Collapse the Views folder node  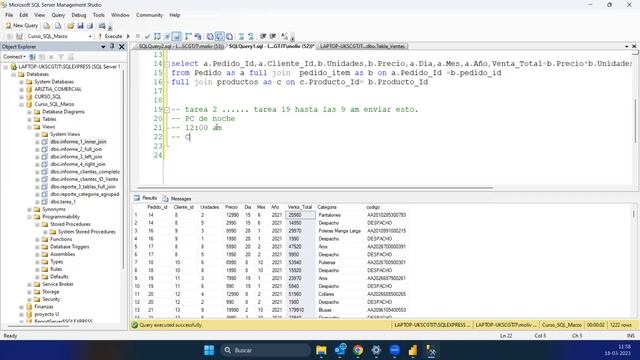29,127
